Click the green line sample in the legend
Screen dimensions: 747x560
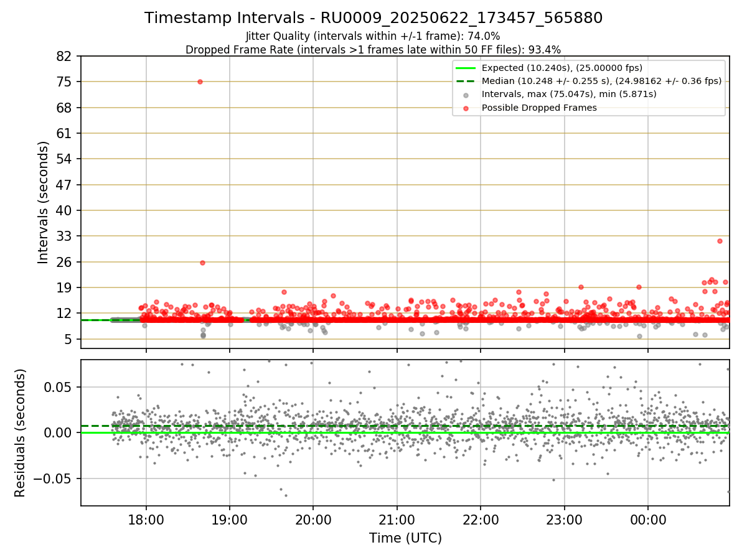(x=466, y=68)
